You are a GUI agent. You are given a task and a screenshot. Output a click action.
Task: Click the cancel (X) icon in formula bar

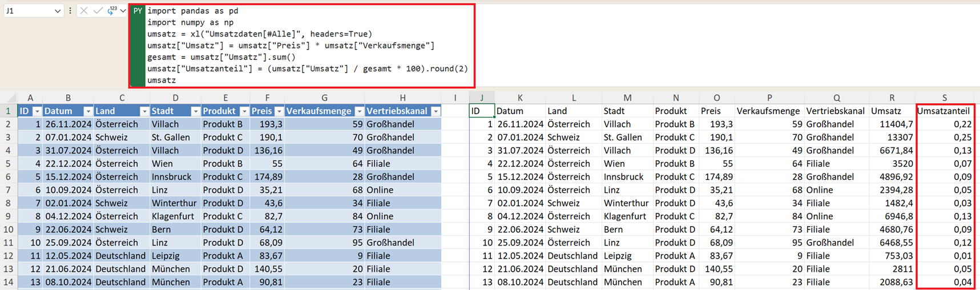coord(84,11)
